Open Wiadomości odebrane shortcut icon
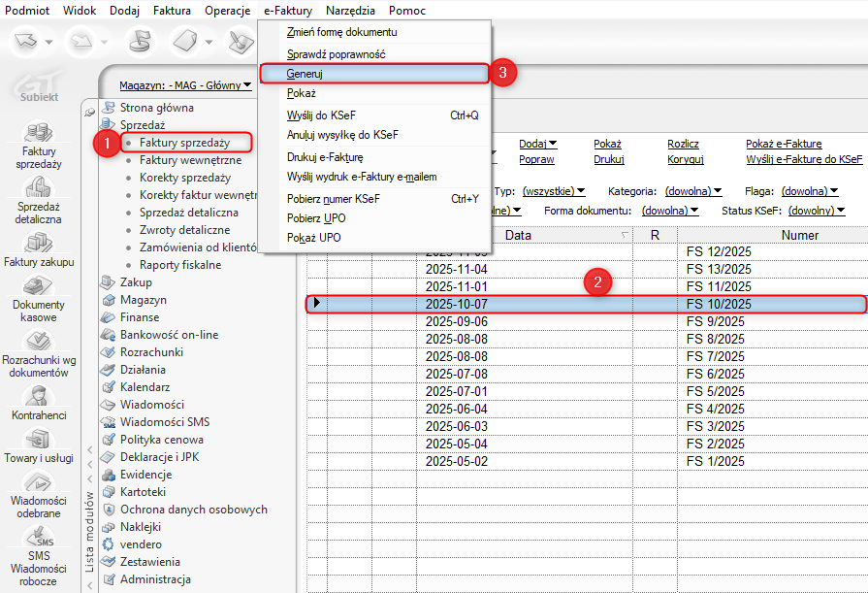 (39, 482)
